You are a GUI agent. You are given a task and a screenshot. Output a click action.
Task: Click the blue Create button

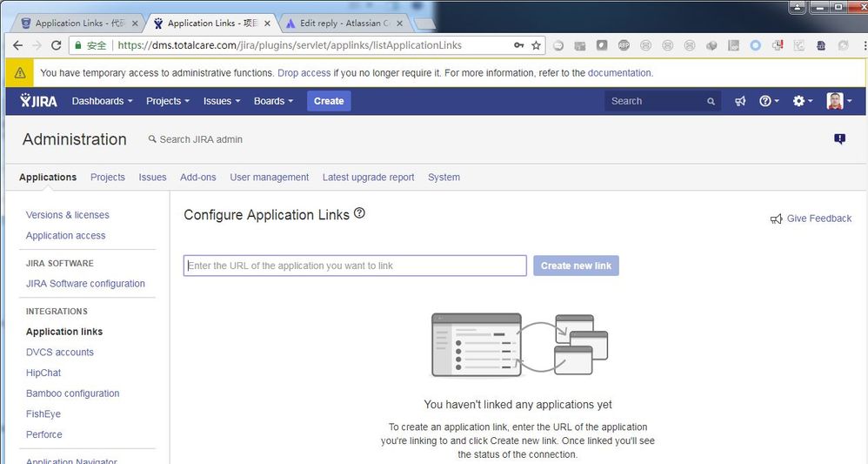tap(329, 101)
